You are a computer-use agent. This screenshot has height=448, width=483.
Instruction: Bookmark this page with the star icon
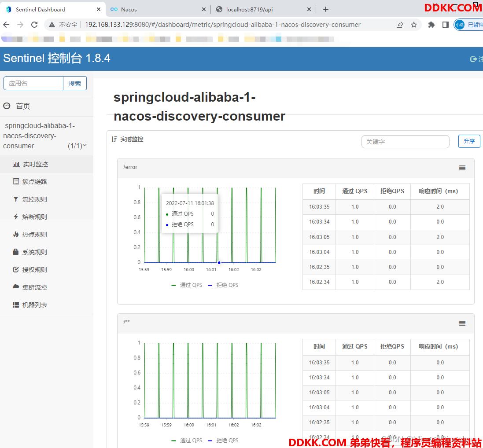point(414,25)
